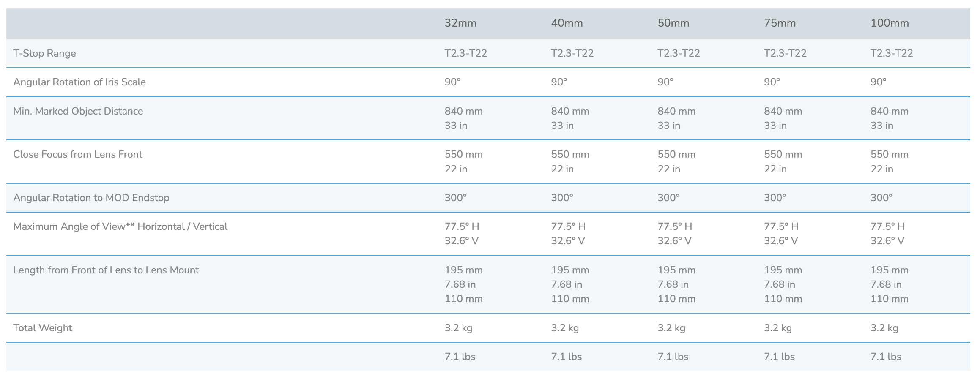Click the 50mm column header
This screenshot has width=980, height=382.
(x=673, y=23)
